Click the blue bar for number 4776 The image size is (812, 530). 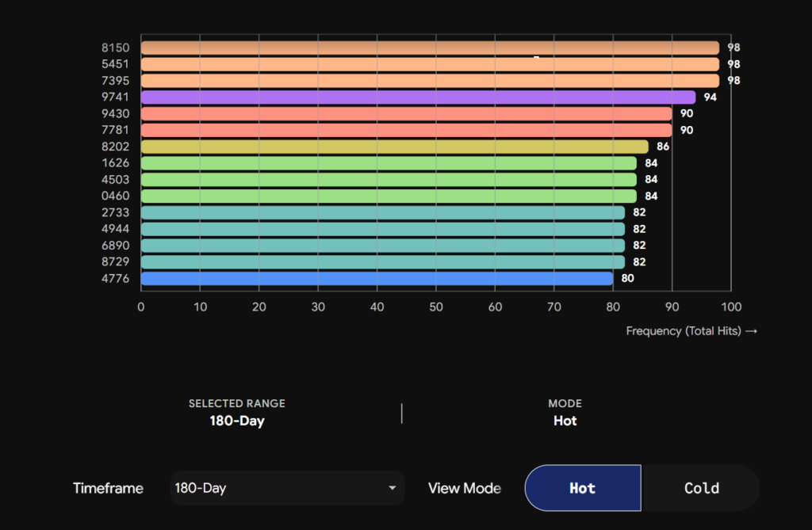click(x=377, y=278)
